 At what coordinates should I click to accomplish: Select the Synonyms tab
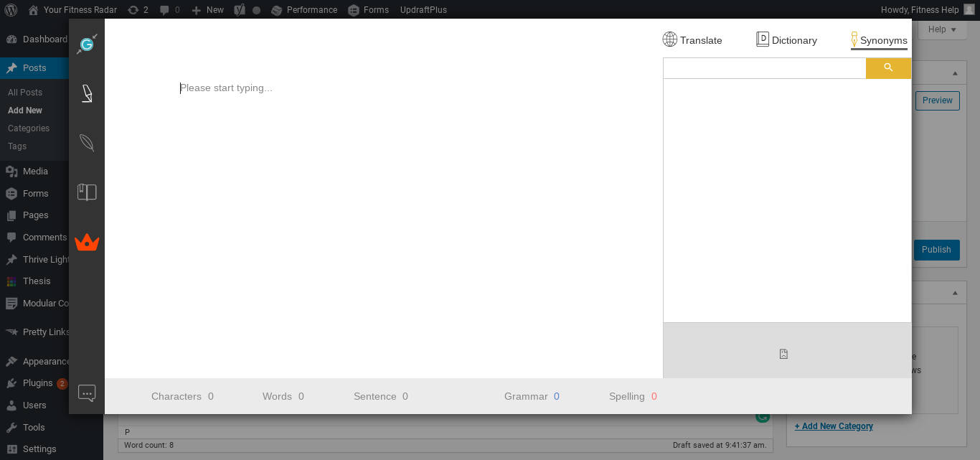coord(879,40)
